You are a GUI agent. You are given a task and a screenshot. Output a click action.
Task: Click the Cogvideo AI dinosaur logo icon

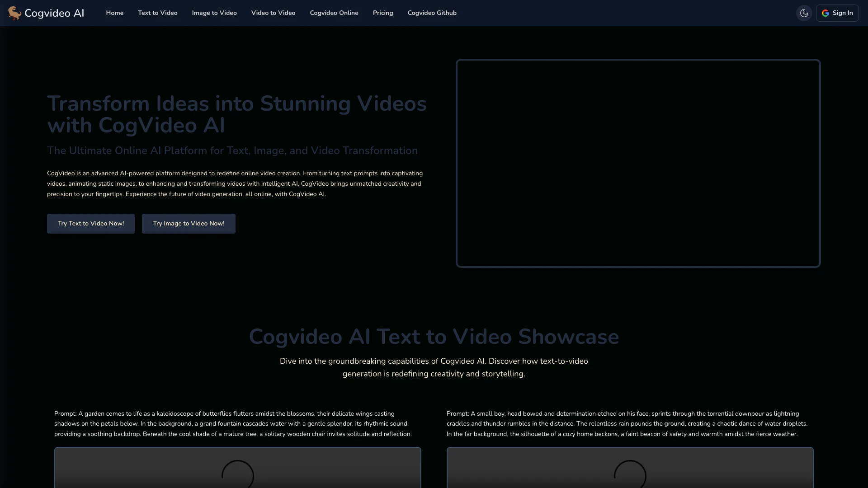click(14, 13)
